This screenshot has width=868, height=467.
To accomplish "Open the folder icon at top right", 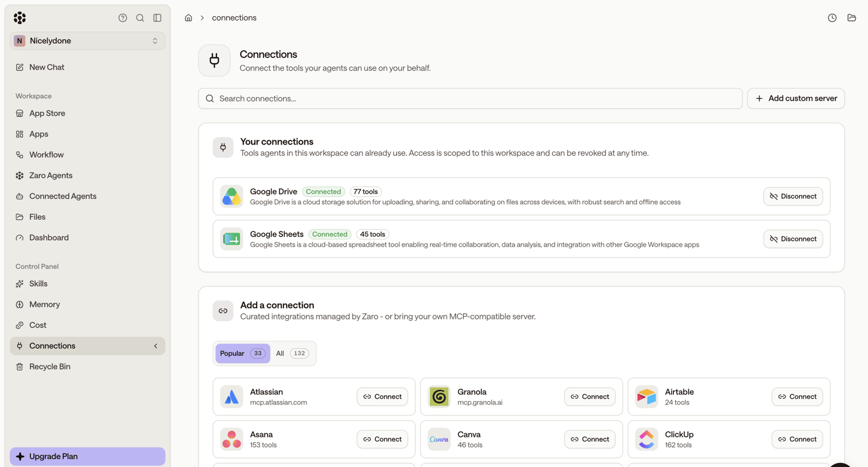I will (x=851, y=18).
